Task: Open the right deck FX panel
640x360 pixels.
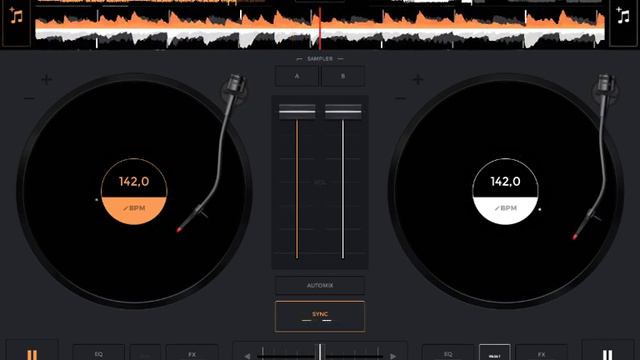Action: coord(541,354)
